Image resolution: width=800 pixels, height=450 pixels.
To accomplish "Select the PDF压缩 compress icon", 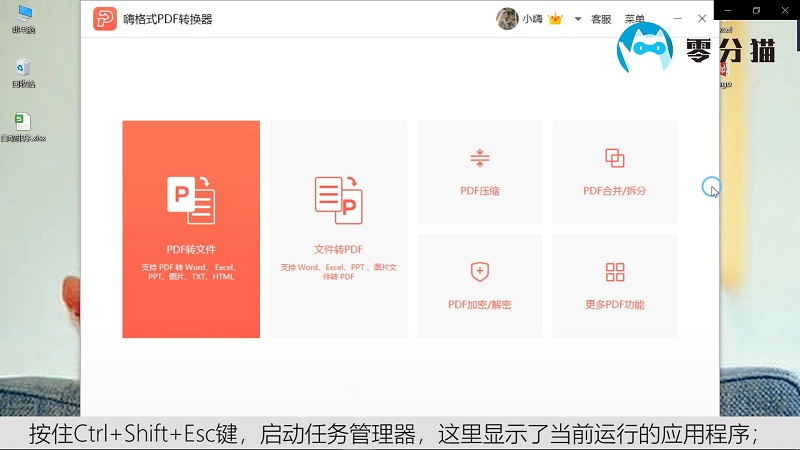I will coord(479,158).
